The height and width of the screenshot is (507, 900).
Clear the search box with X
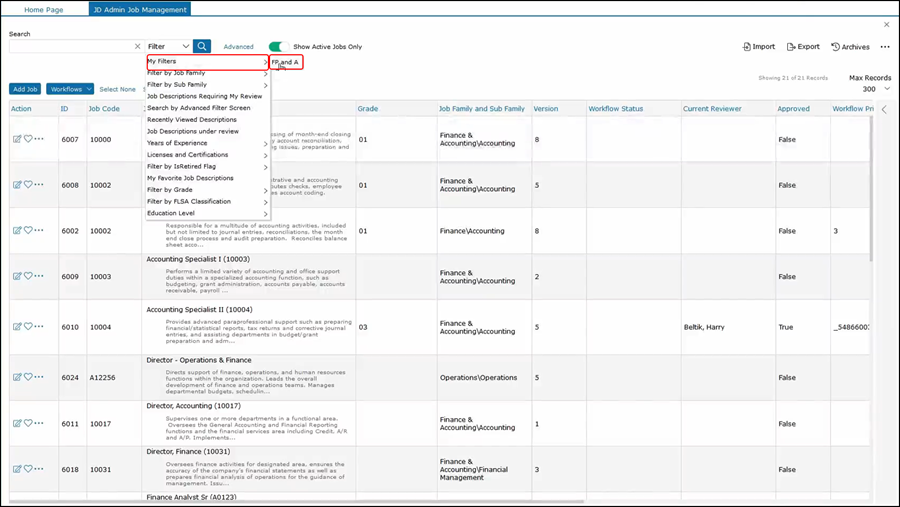click(x=137, y=47)
